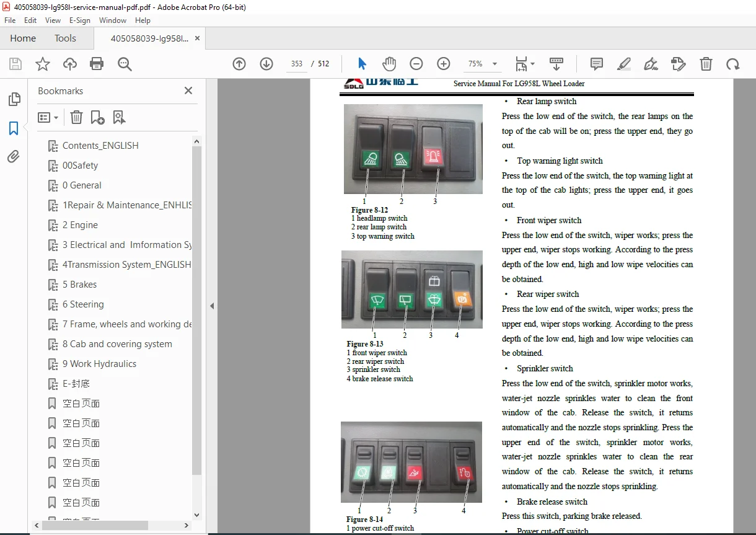The height and width of the screenshot is (535, 756).
Task: Click Figure 8-12 switch panel image
Action: point(413,149)
